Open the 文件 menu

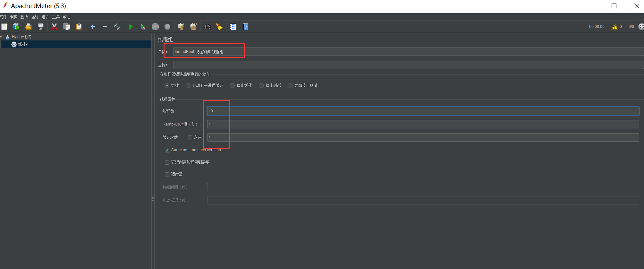[3, 17]
